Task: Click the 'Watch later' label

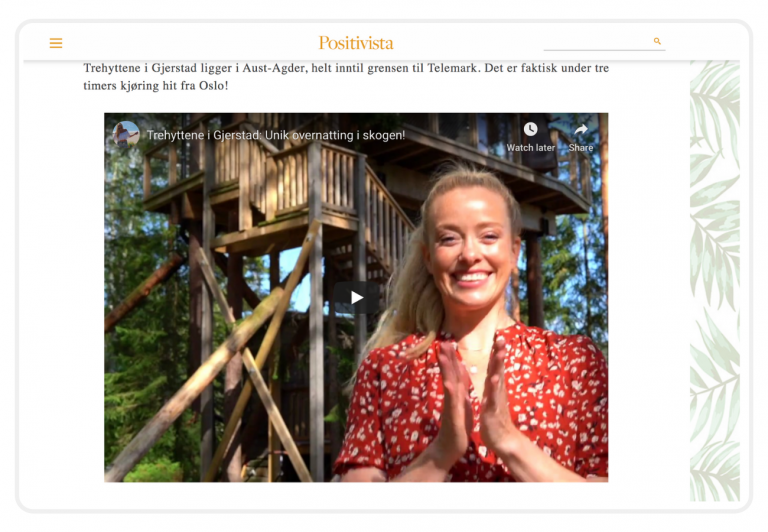Action: coord(530,147)
